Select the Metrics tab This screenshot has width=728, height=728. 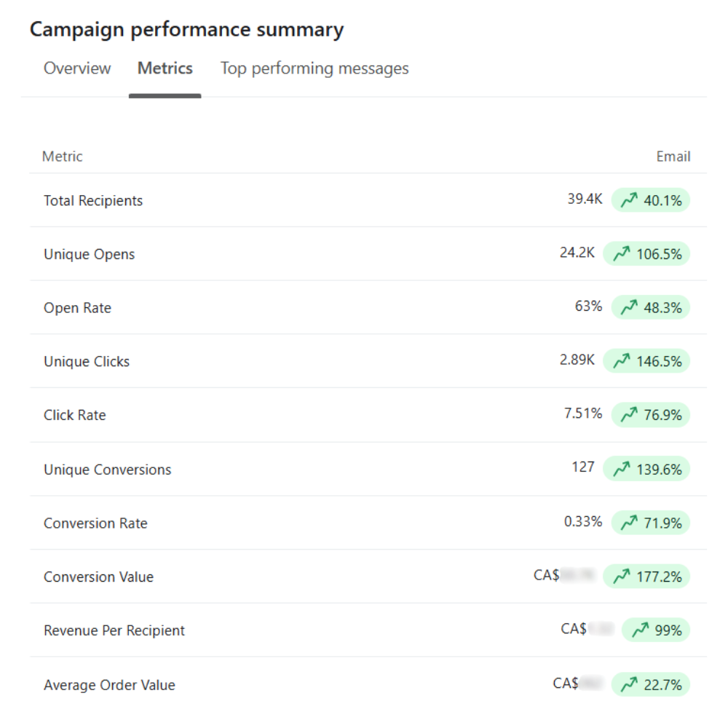(165, 68)
